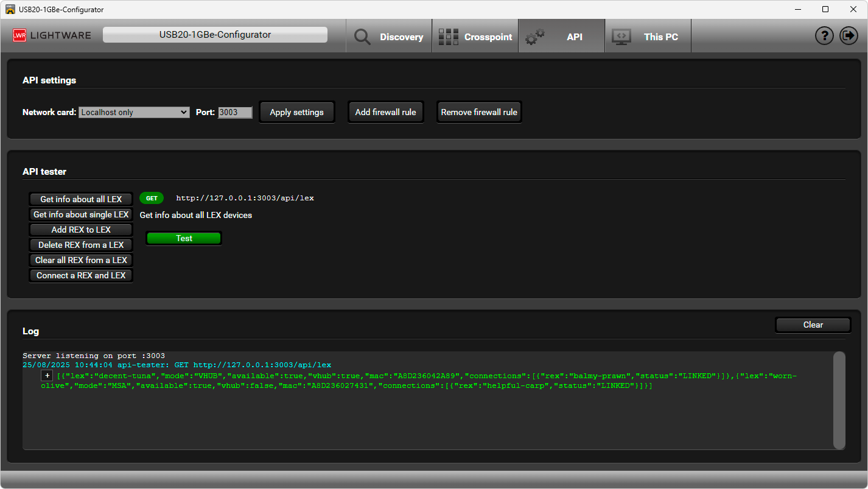Screen dimensions: 868x489
Task: Run the green Test button
Action: click(184, 238)
